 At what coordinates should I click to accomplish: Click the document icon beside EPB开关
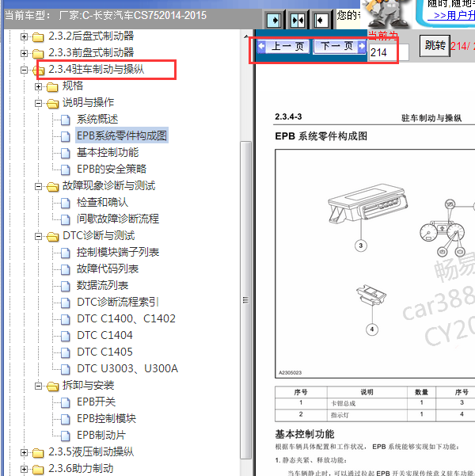tap(65, 402)
